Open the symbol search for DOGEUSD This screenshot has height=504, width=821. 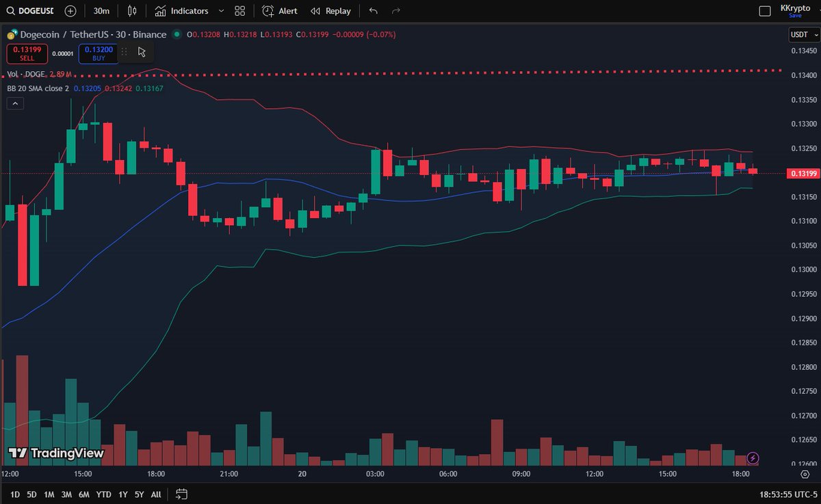pos(31,10)
